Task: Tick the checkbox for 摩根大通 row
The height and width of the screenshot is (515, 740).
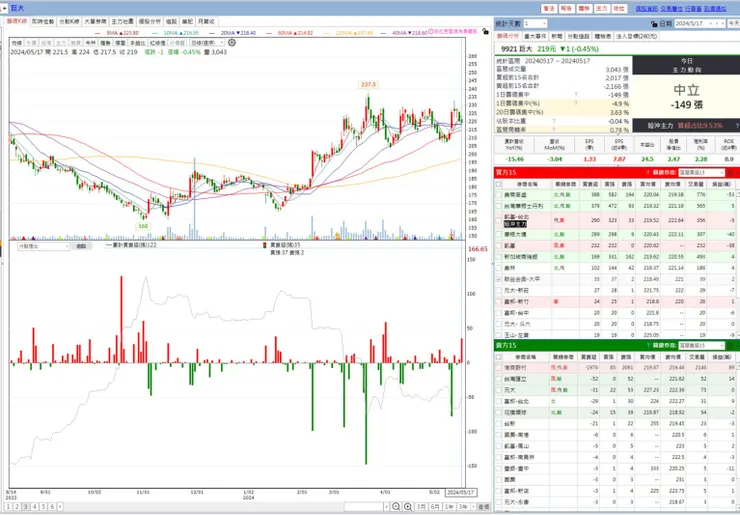Action: [499, 234]
